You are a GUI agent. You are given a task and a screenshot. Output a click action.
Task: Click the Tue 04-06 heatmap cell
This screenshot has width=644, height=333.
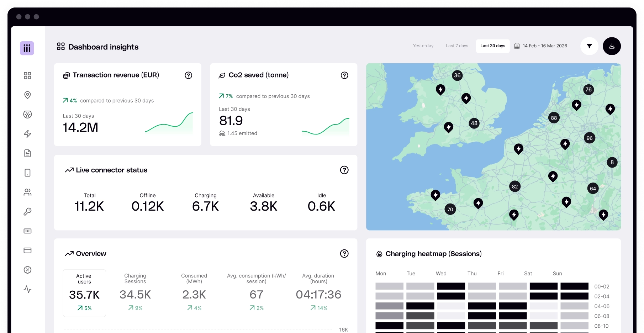click(x=420, y=306)
